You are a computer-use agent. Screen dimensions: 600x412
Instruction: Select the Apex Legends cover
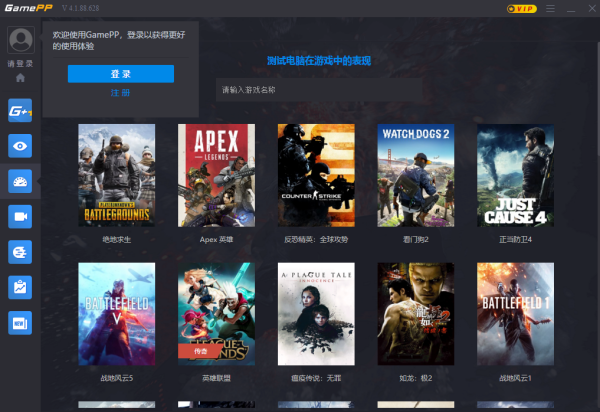(x=217, y=175)
